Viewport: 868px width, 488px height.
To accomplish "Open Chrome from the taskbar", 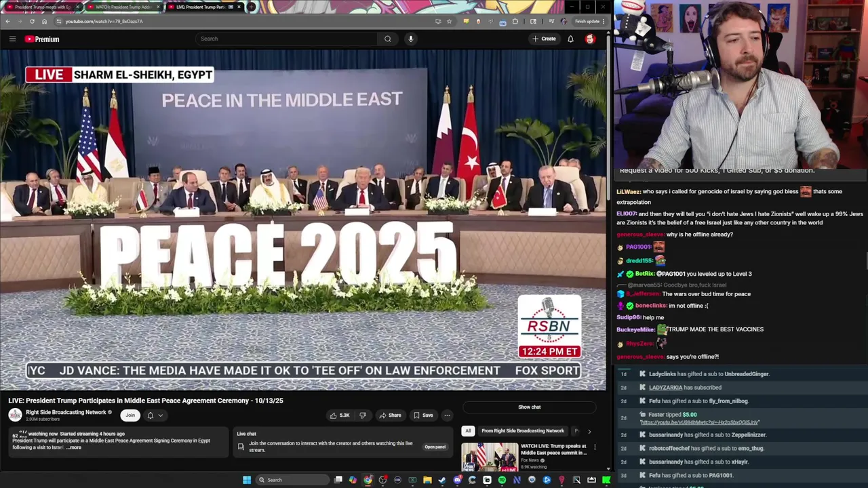I will (368, 480).
